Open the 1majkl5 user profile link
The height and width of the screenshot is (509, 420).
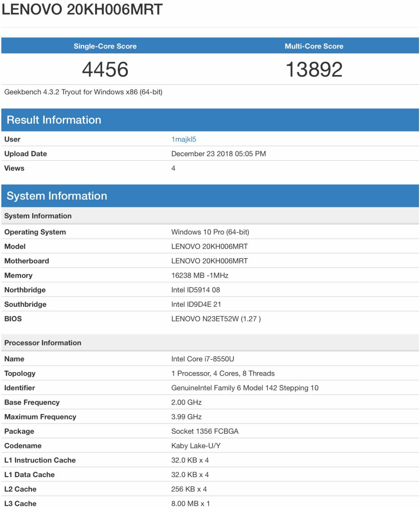[x=184, y=139]
